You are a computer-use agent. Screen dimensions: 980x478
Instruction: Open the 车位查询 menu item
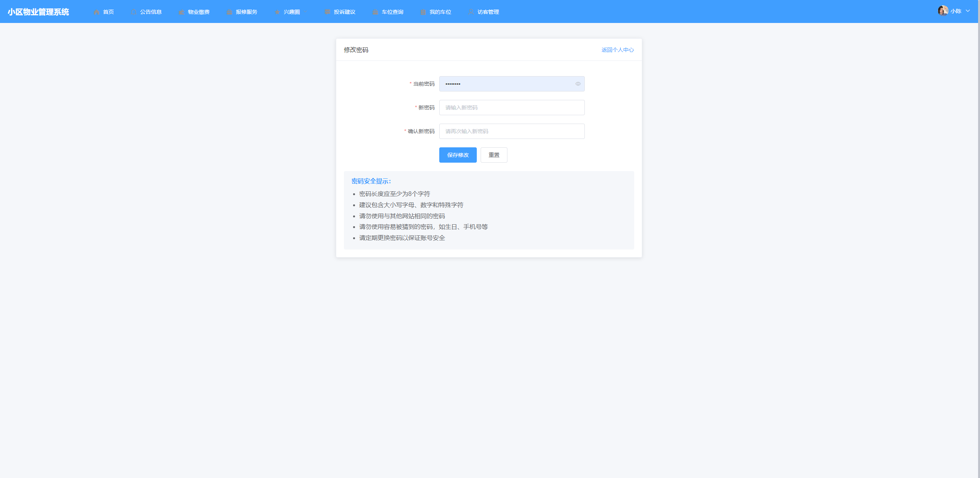[392, 12]
